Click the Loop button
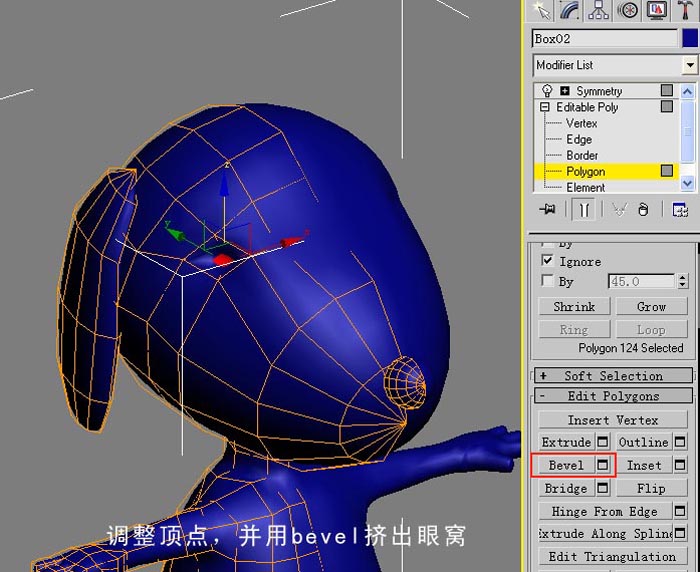The width and height of the screenshot is (700, 572). [x=651, y=330]
